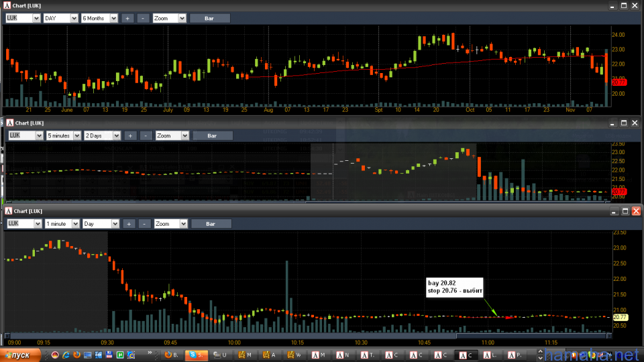Open the 5 minutes interval dropdown
The width and height of the screenshot is (644, 362).
[64, 135]
